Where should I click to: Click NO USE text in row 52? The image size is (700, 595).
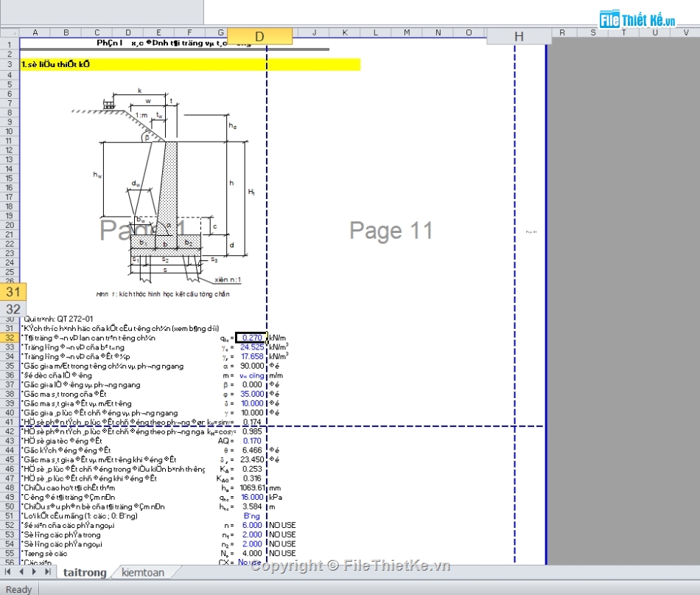point(282,525)
